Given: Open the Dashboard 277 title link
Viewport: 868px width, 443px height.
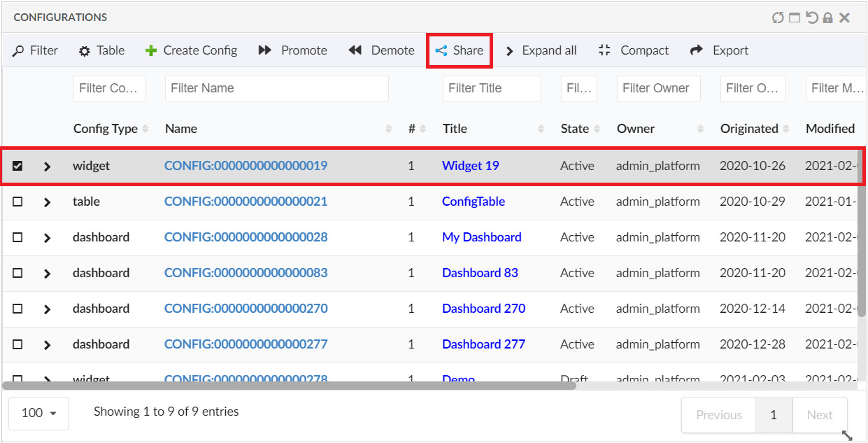Looking at the screenshot, I should pos(483,344).
